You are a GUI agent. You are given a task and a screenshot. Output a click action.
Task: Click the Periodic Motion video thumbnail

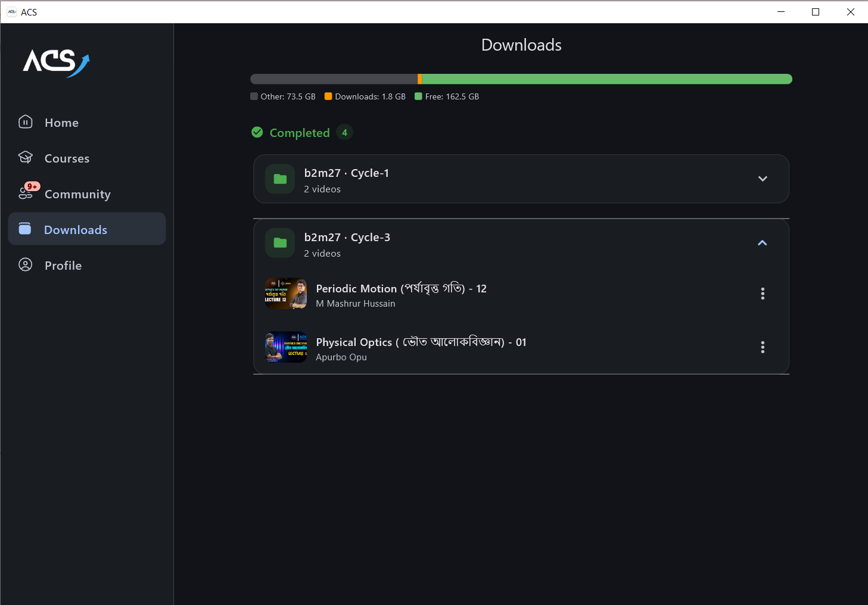tap(286, 294)
